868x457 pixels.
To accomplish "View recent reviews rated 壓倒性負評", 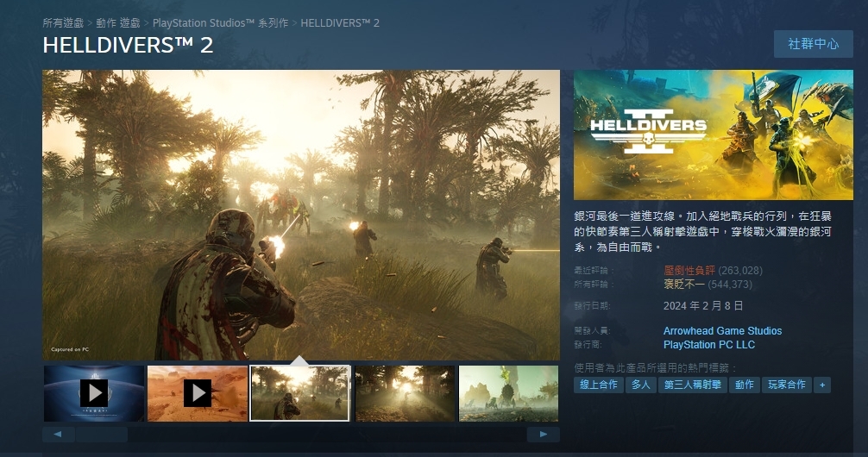I will [689, 271].
